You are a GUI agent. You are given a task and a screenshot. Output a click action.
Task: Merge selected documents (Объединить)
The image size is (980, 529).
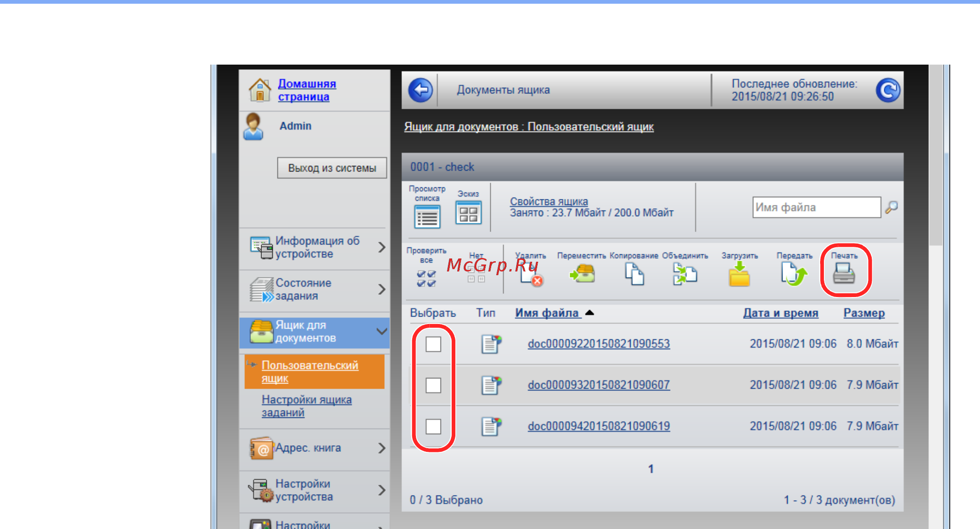point(684,273)
